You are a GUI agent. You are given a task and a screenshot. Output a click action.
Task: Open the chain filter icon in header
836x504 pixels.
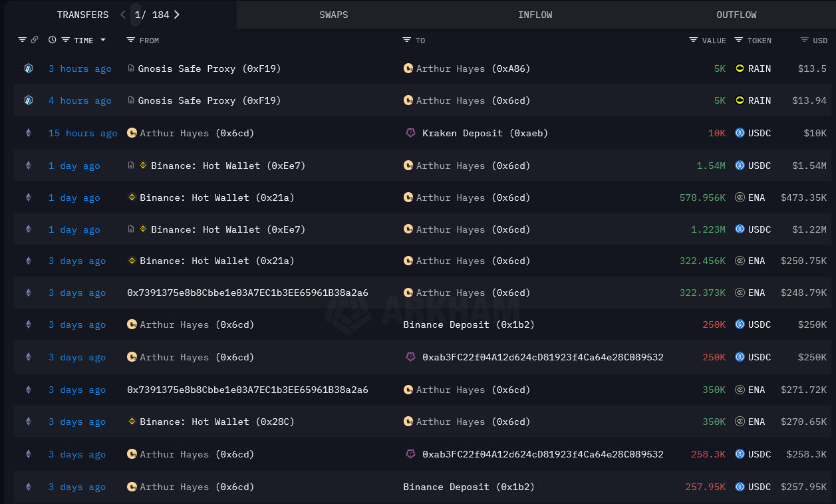click(x=22, y=40)
